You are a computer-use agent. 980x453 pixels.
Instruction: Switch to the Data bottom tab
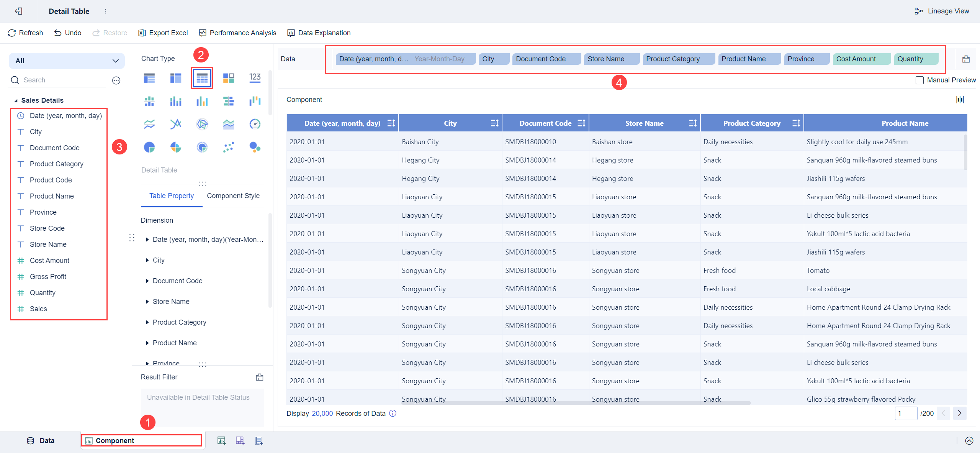[x=41, y=441]
